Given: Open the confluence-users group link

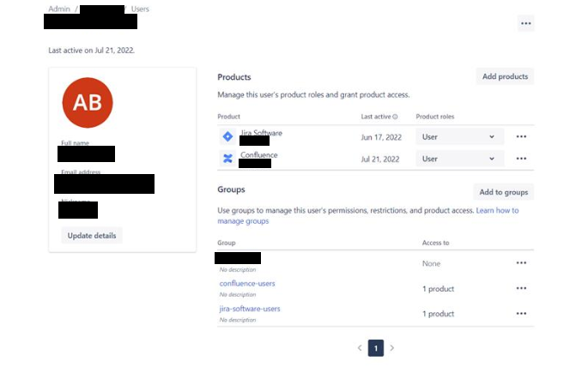Looking at the screenshot, I should coord(247,284).
